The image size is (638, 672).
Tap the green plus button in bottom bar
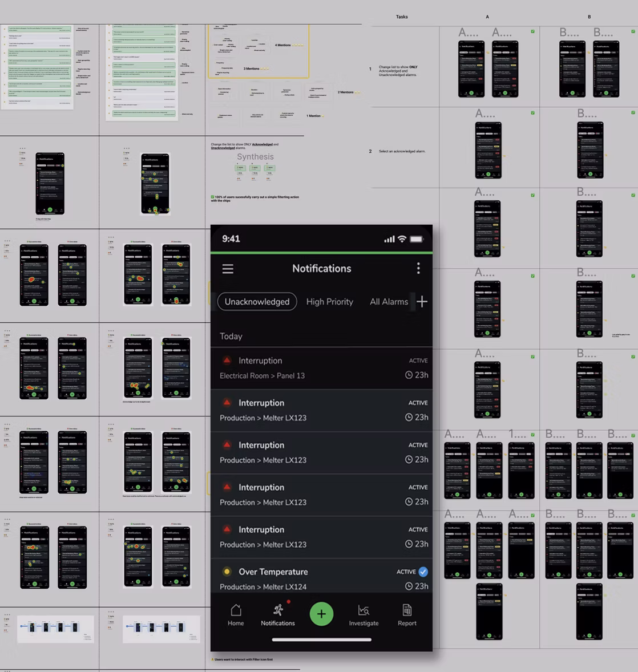[x=322, y=614]
